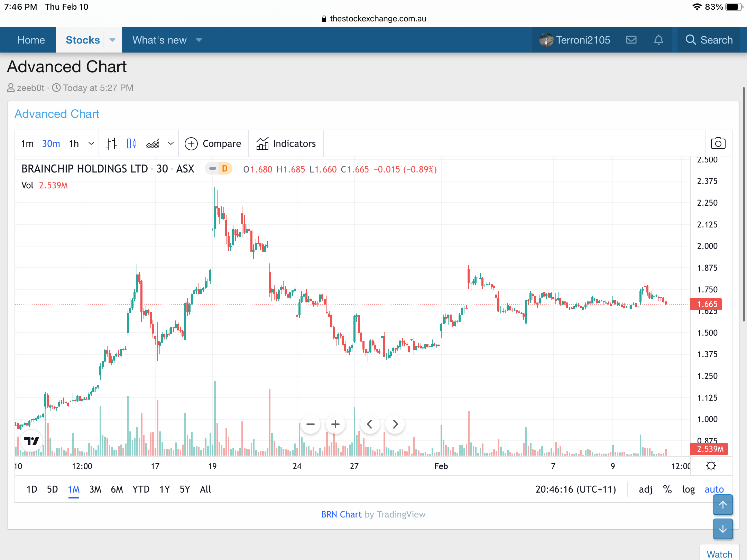Zoom out chart with minus button
This screenshot has height=560, width=747.
point(311,424)
